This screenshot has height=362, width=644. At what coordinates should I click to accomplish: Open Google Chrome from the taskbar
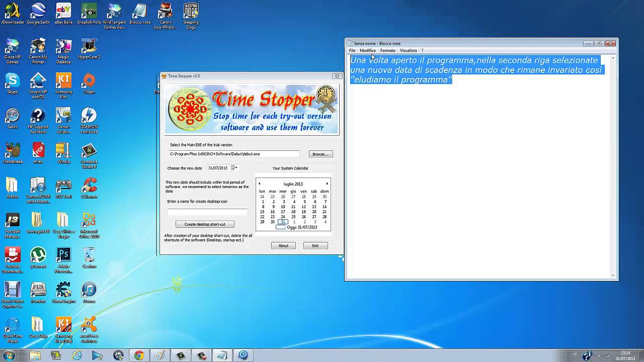pyautogui.click(x=139, y=355)
